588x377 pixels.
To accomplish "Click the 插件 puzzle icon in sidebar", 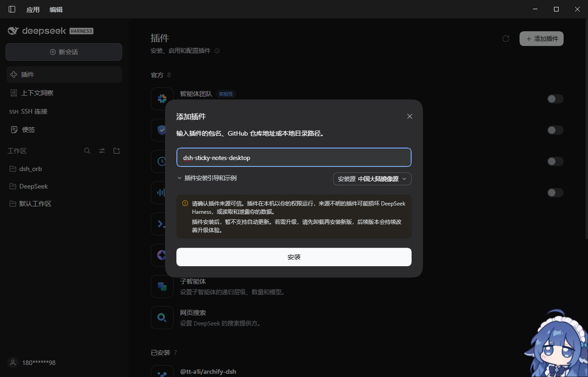I will (14, 75).
